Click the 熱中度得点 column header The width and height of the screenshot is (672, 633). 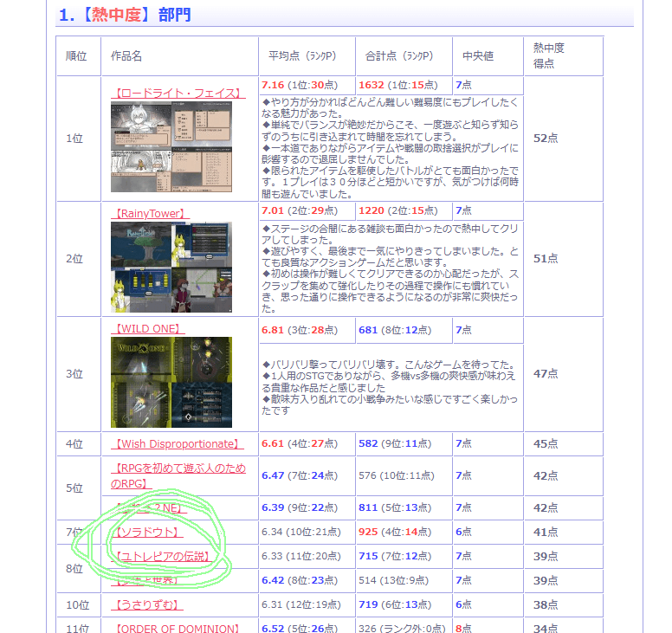(549, 55)
